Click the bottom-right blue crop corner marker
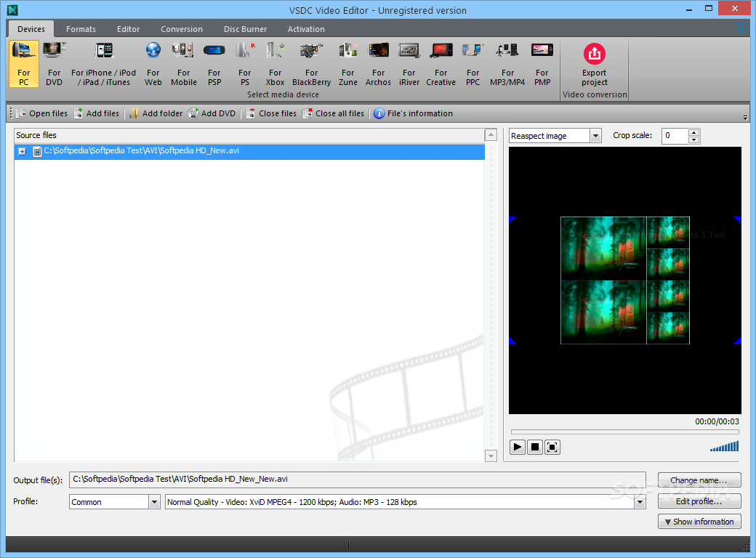 738,341
